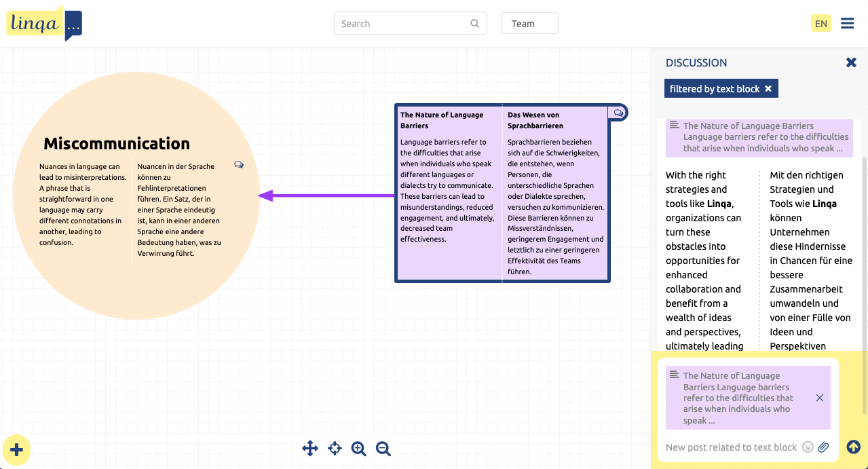The image size is (868, 469).
Task: Click the yellow plus add button
Action: (x=17, y=449)
